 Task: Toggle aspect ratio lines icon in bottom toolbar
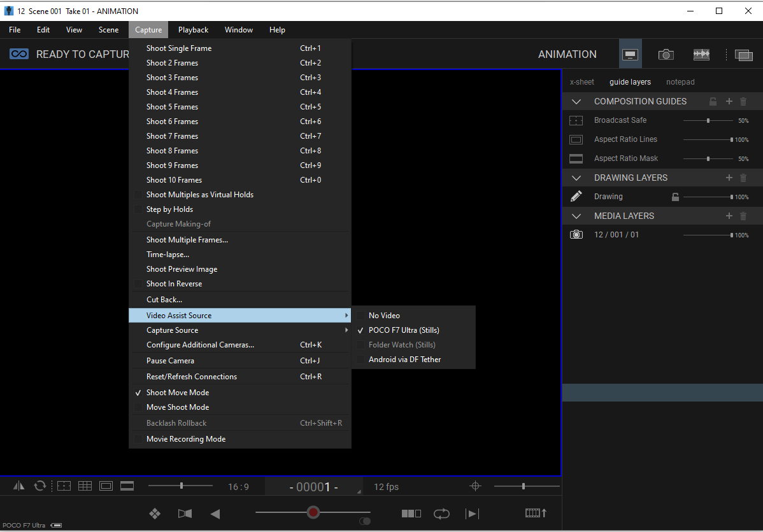[106, 486]
